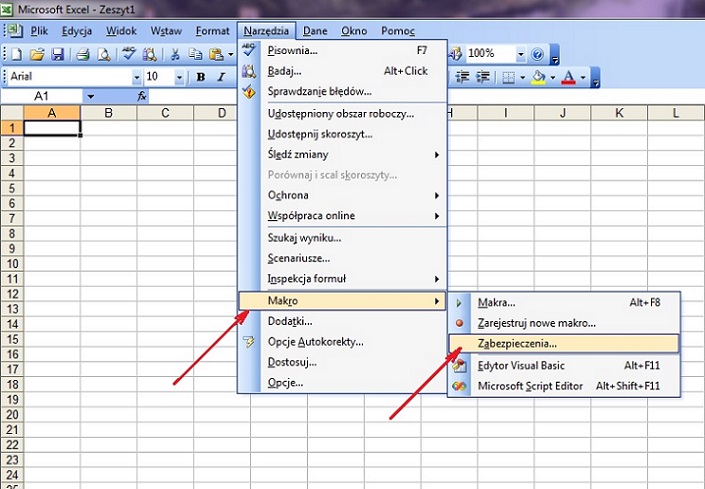This screenshot has width=705, height=489.
Task: Open the Wstaw menu
Action: point(166,31)
